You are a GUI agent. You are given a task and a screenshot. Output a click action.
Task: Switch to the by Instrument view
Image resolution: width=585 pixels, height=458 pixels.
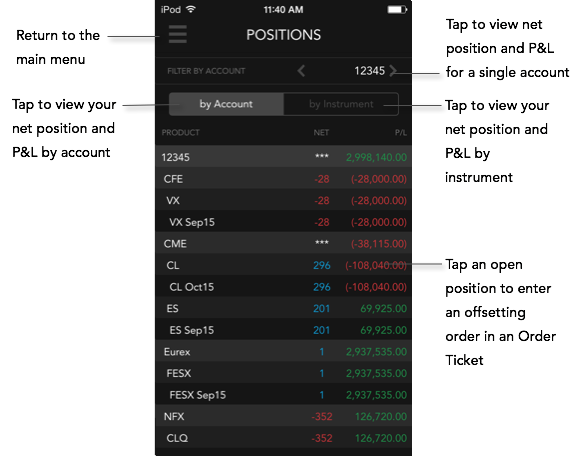click(x=341, y=104)
